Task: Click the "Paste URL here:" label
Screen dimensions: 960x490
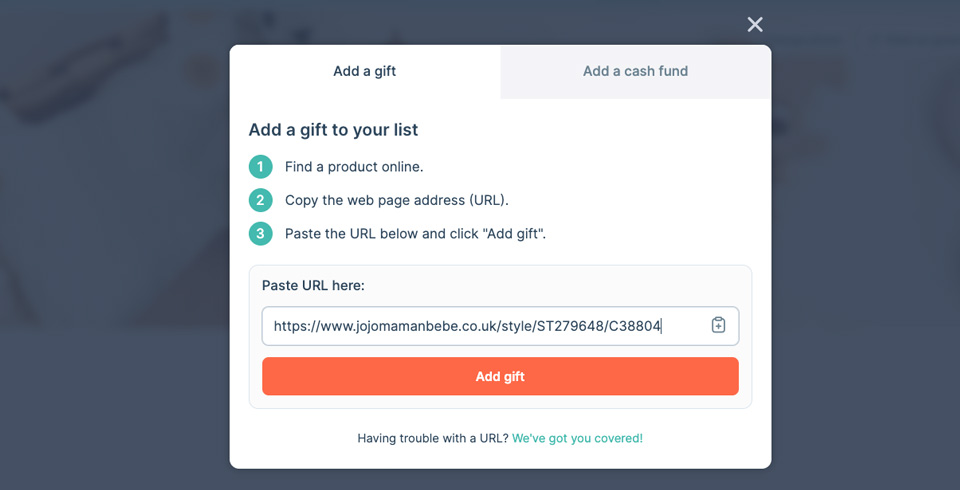Action: 313,286
